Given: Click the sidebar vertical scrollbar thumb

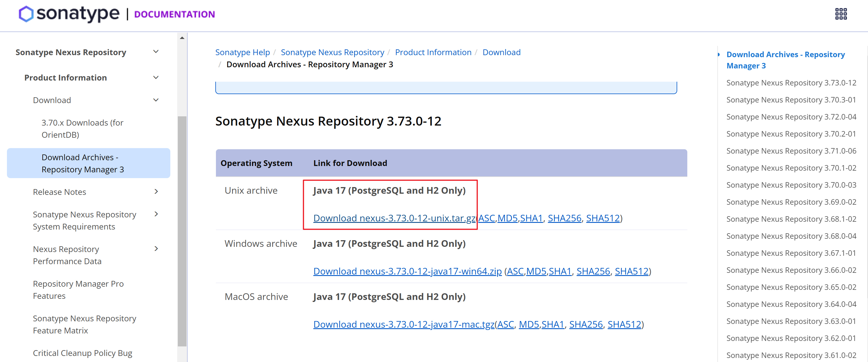Looking at the screenshot, I should pyautogui.click(x=182, y=231).
